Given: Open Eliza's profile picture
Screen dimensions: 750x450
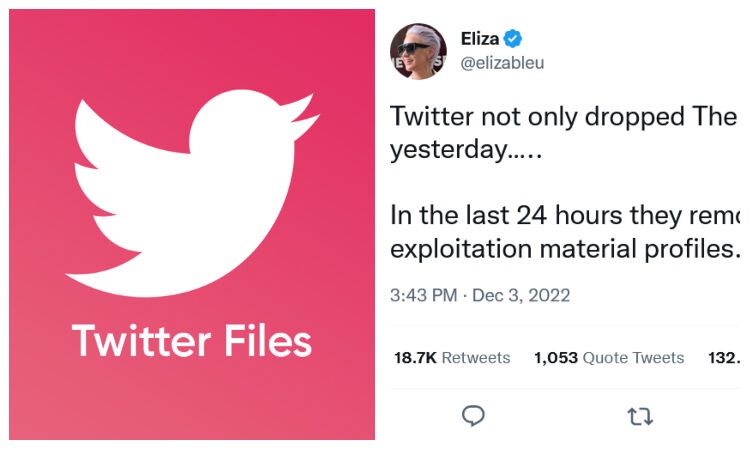Looking at the screenshot, I should (x=418, y=51).
